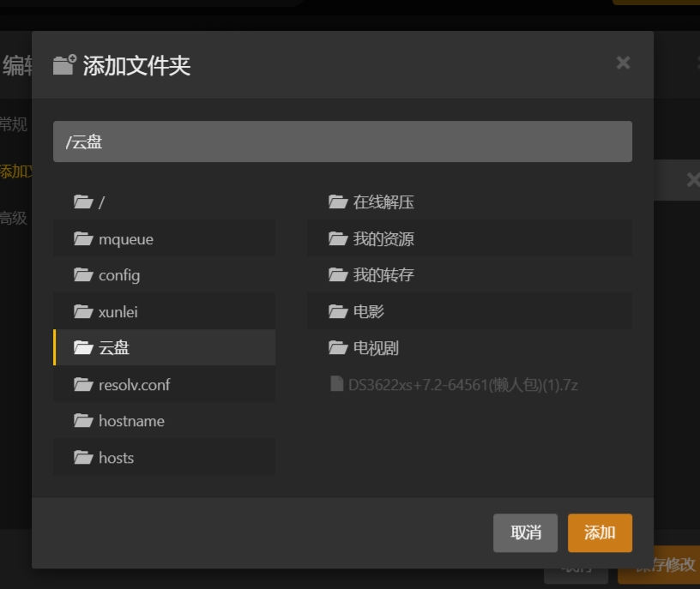Viewport: 700px width, 589px height.
Task: Click the add-folder icon in dialog title
Action: [x=64, y=65]
